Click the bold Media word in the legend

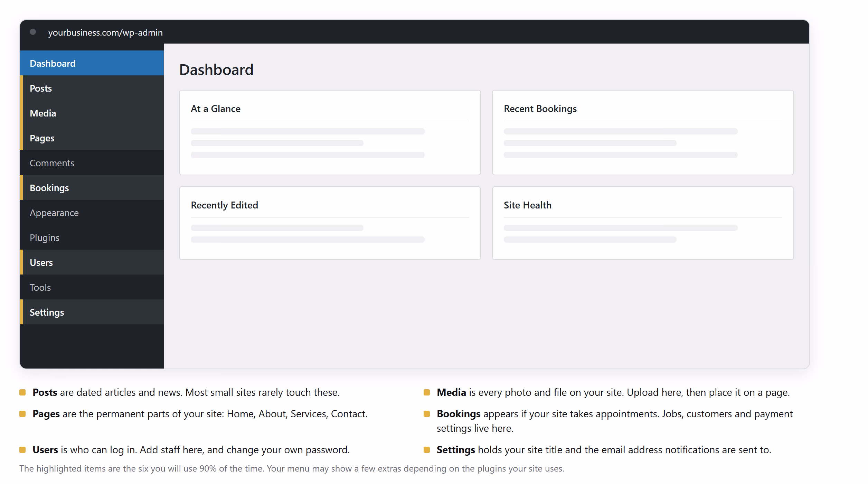451,392
